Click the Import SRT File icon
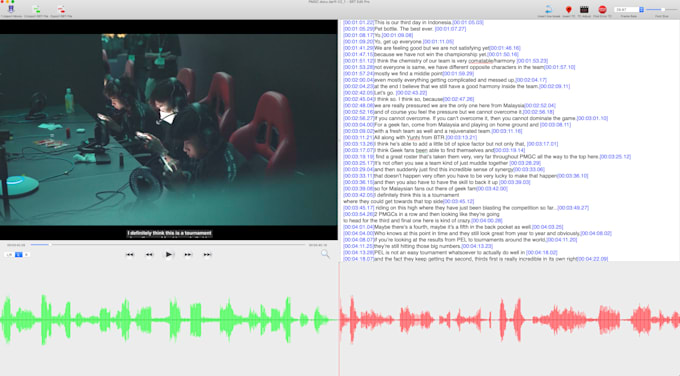The height and width of the screenshot is (376, 680). [x=36, y=9]
